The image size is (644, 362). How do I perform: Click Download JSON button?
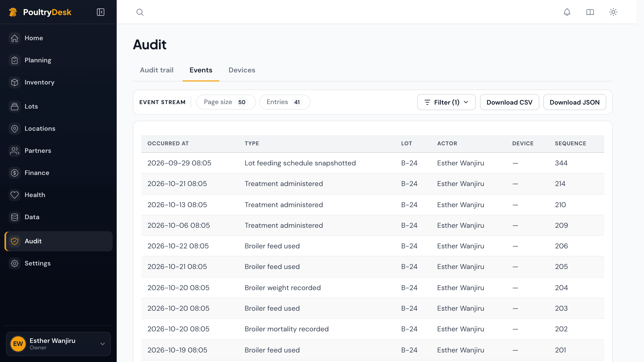tap(575, 102)
